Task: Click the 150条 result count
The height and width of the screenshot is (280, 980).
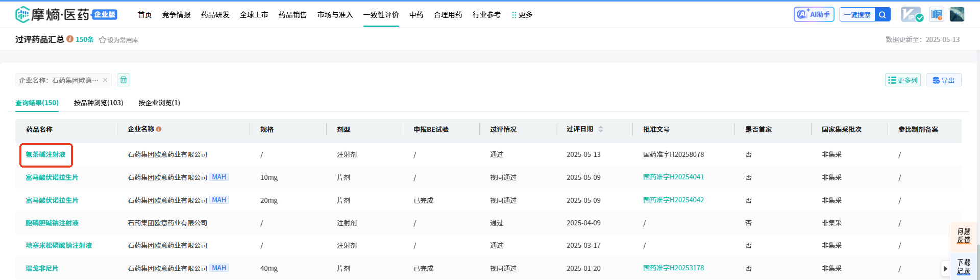Action: [85, 39]
